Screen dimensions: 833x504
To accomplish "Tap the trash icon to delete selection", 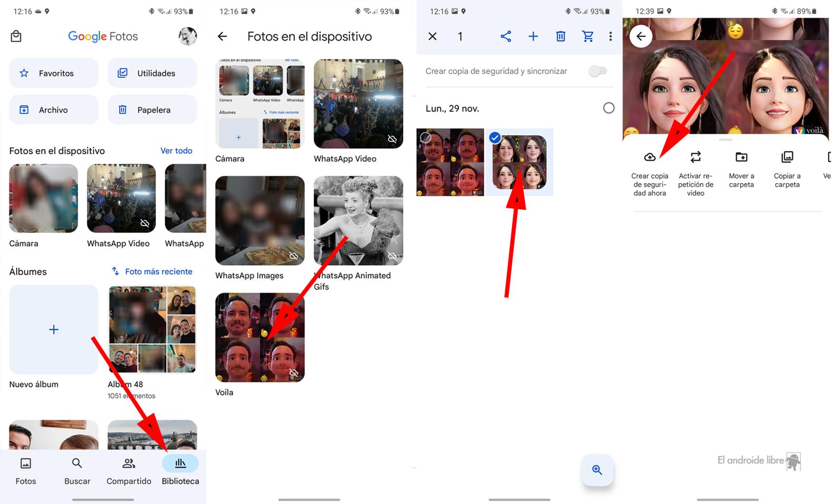I will coord(561,36).
